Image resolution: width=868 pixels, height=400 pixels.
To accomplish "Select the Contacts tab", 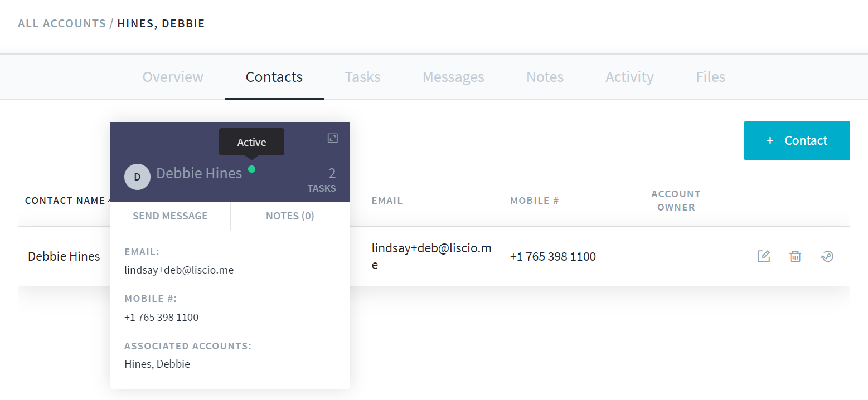I will (274, 77).
